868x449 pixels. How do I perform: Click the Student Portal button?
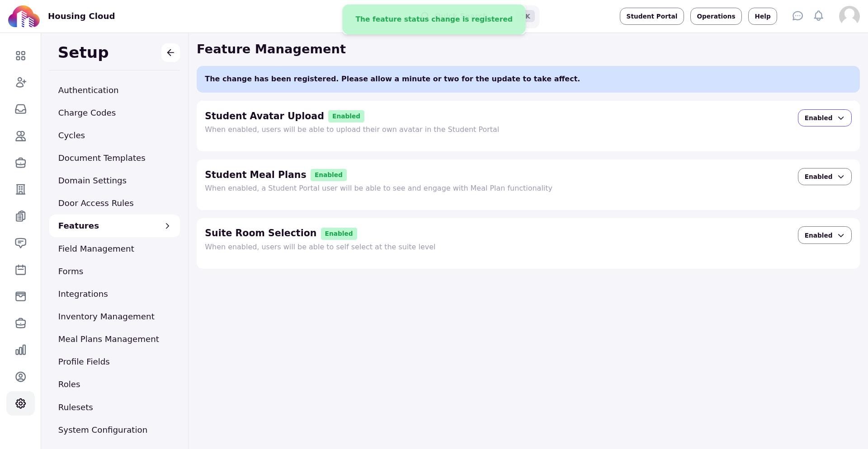coord(651,16)
